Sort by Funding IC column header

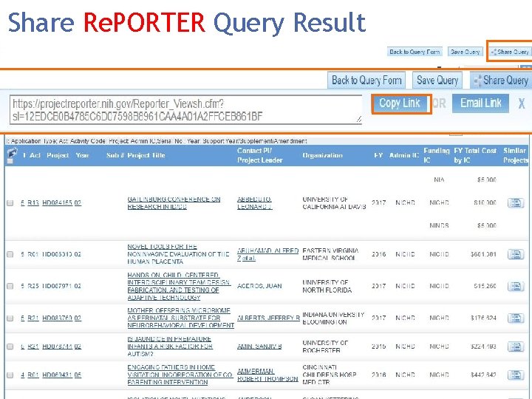coord(437,155)
